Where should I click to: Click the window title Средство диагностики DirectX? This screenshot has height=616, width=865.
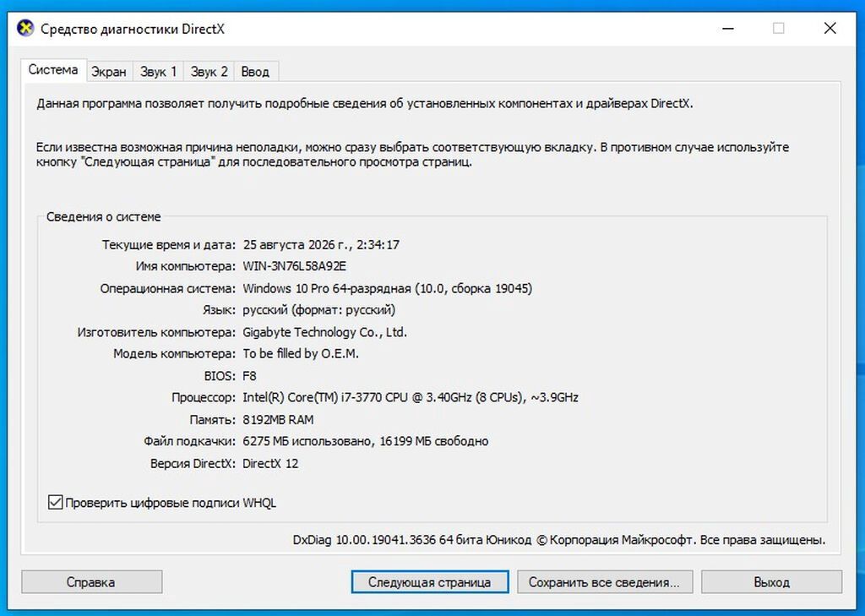pos(133,29)
